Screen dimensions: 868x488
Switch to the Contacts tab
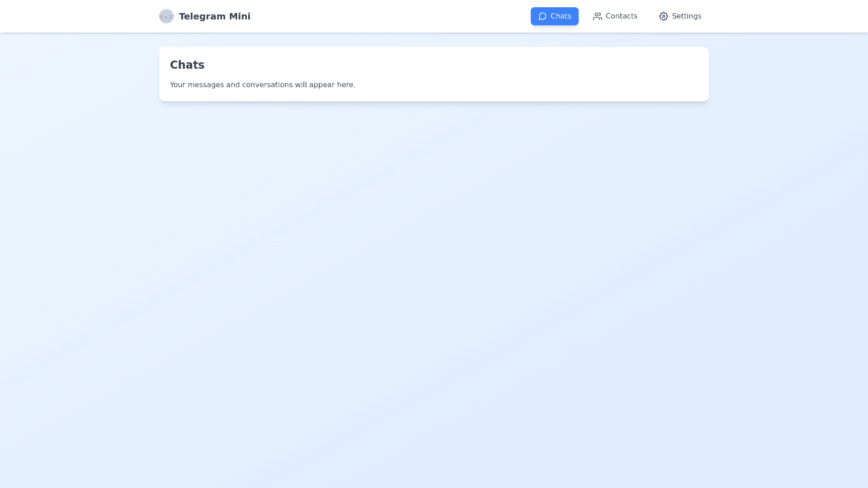click(x=615, y=16)
